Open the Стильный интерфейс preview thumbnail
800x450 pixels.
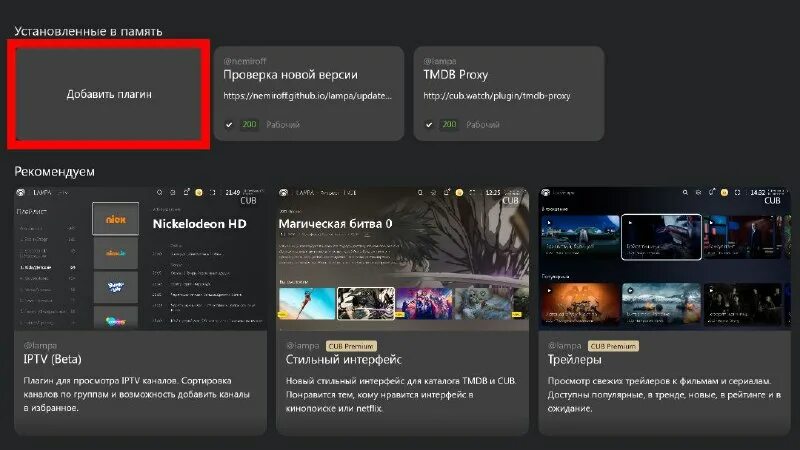pyautogui.click(x=403, y=258)
